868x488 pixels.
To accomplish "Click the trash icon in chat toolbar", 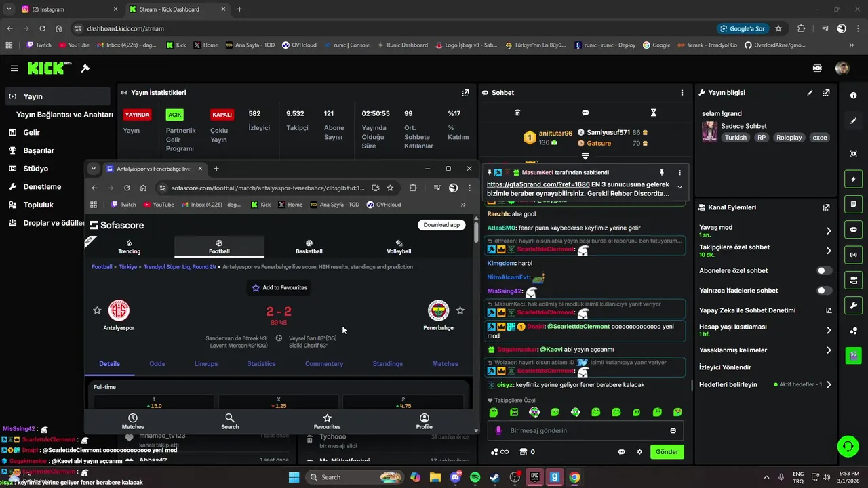I will [x=517, y=113].
